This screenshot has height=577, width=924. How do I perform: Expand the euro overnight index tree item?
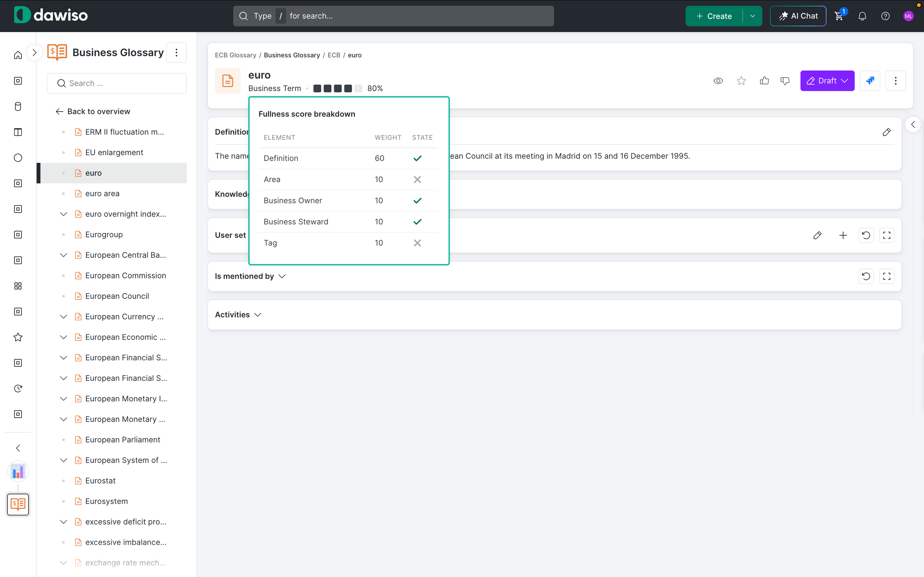[x=64, y=214]
